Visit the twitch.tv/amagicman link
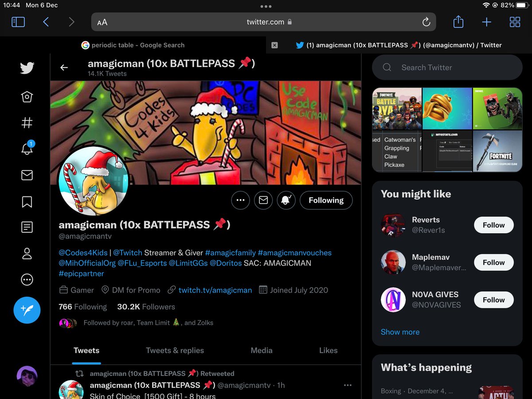532x399 pixels. pos(215,290)
